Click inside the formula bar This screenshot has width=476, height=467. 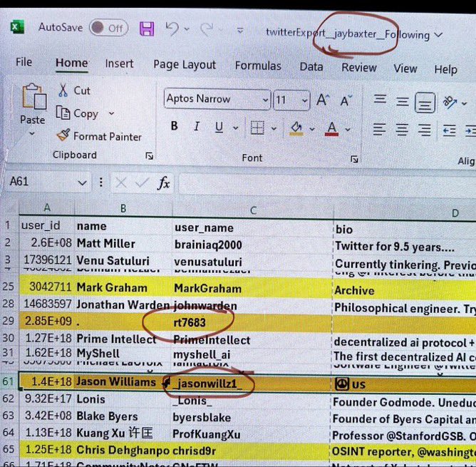click(327, 185)
